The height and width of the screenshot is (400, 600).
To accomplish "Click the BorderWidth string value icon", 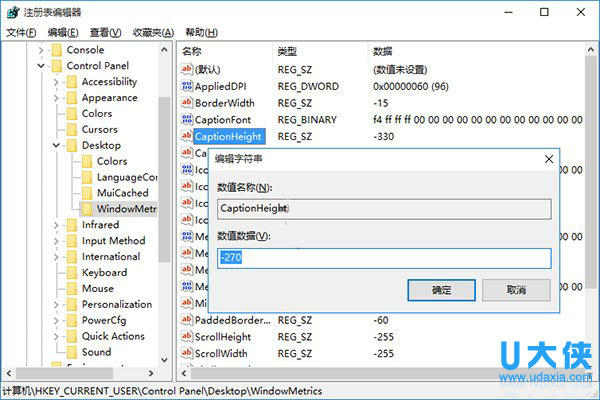I will (x=187, y=103).
